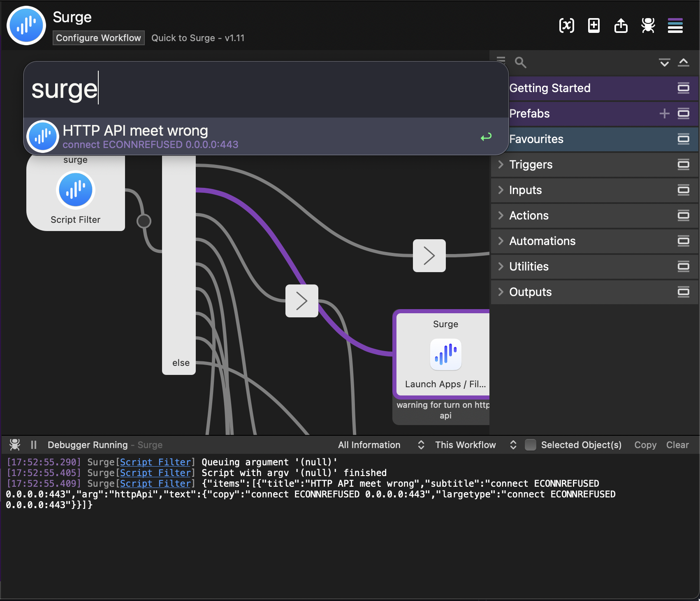Expand the Outputs section
The width and height of the screenshot is (700, 601).
click(501, 292)
